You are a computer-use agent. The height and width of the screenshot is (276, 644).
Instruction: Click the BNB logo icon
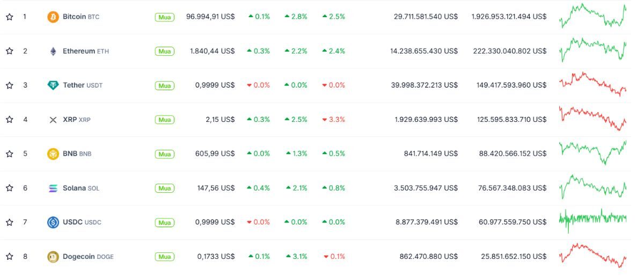[53, 154]
